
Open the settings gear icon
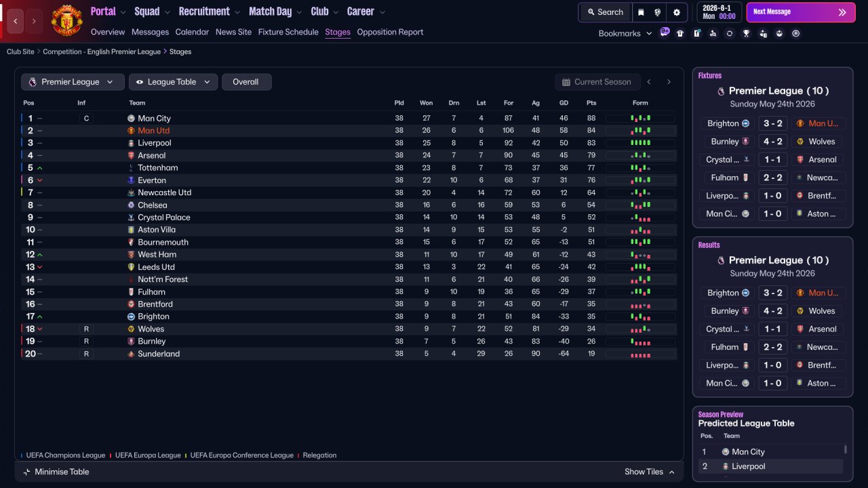tap(677, 12)
